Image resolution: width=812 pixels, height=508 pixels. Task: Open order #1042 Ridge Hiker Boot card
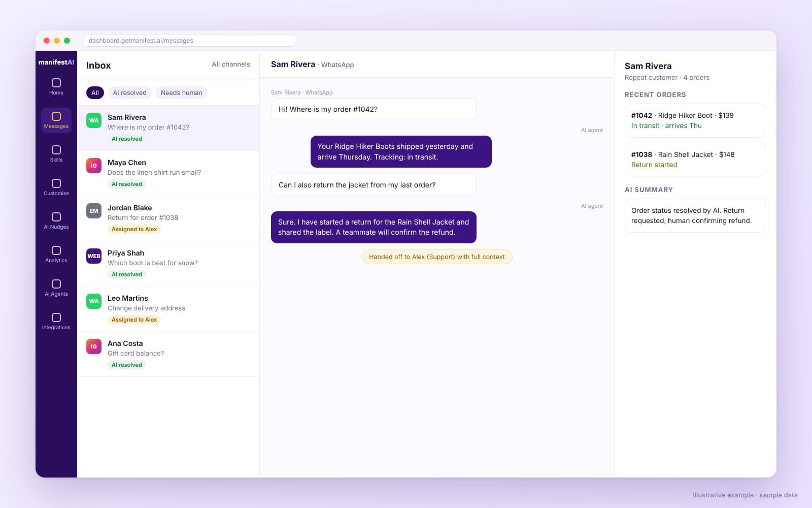[x=695, y=120]
